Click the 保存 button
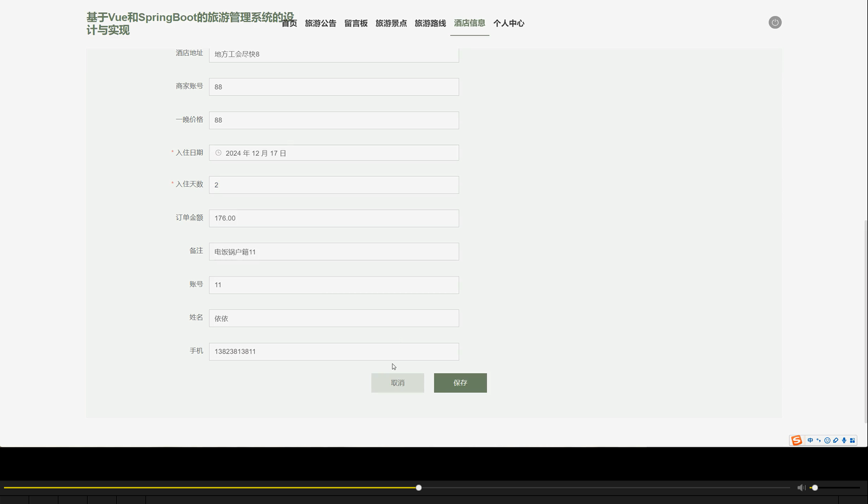The height and width of the screenshot is (504, 868). pos(460,383)
